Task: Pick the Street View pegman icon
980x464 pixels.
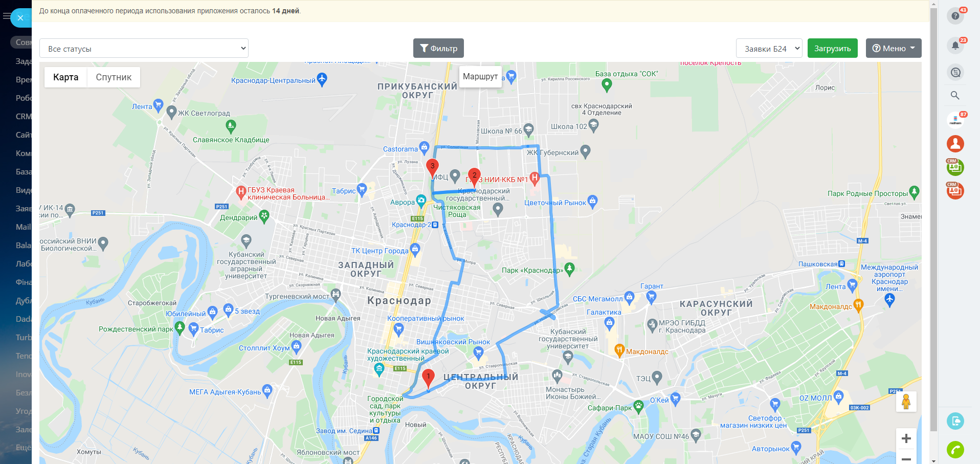Action: (x=906, y=402)
